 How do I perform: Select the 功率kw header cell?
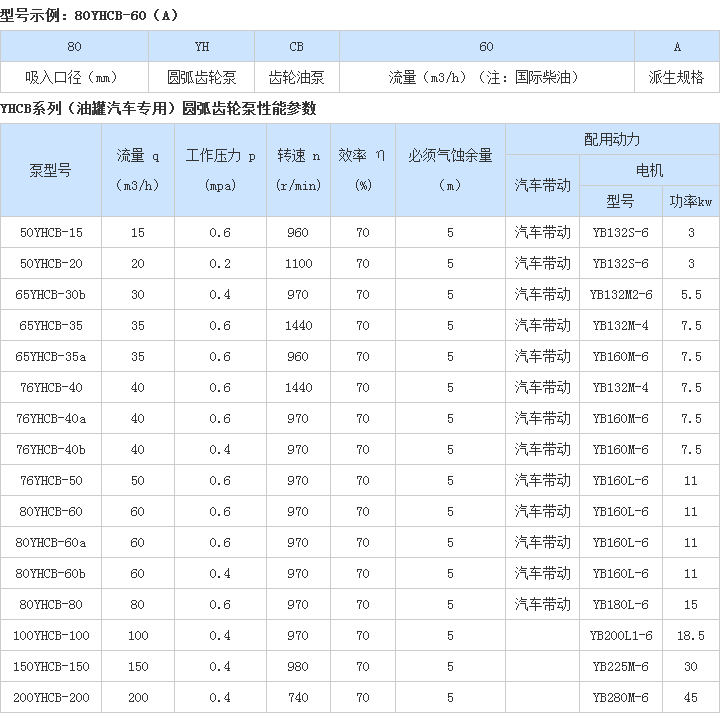(x=691, y=201)
